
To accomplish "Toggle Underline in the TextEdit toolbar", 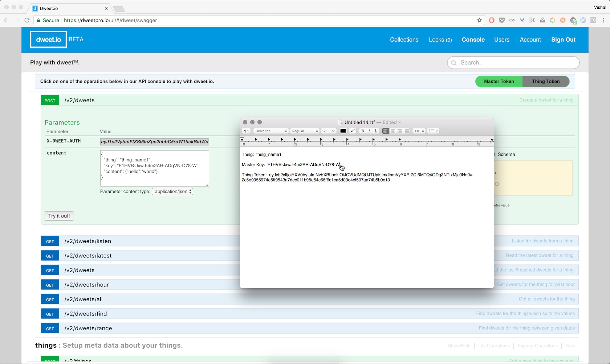I will coord(376,131).
